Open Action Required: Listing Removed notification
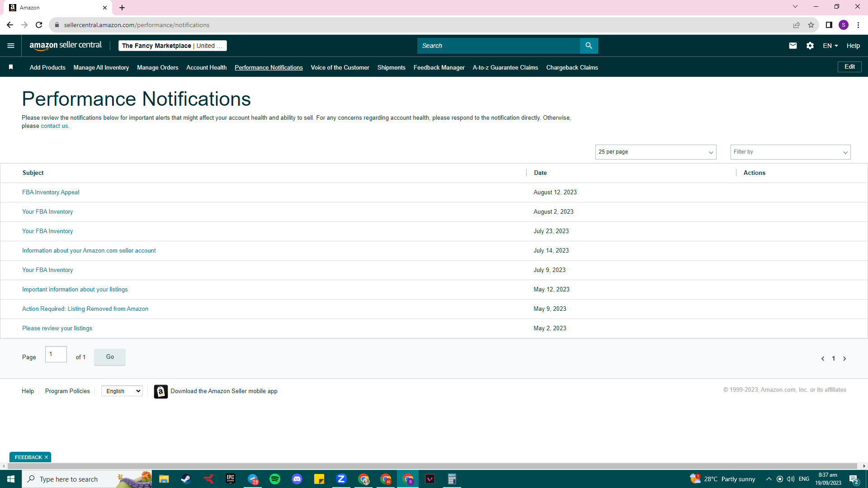Image resolution: width=868 pixels, height=488 pixels. 85,309
